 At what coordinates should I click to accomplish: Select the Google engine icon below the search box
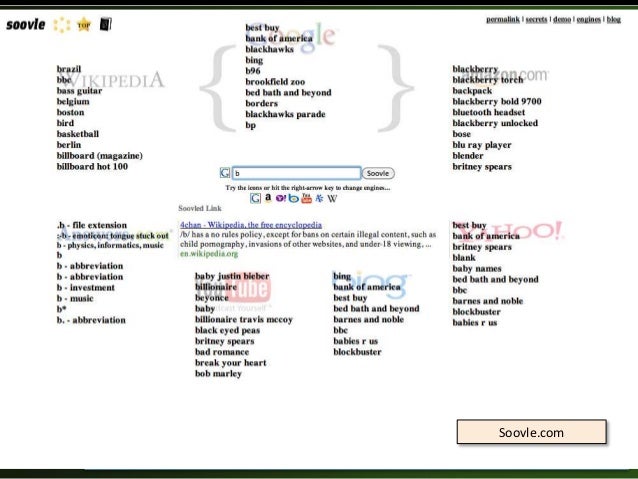click(x=255, y=198)
